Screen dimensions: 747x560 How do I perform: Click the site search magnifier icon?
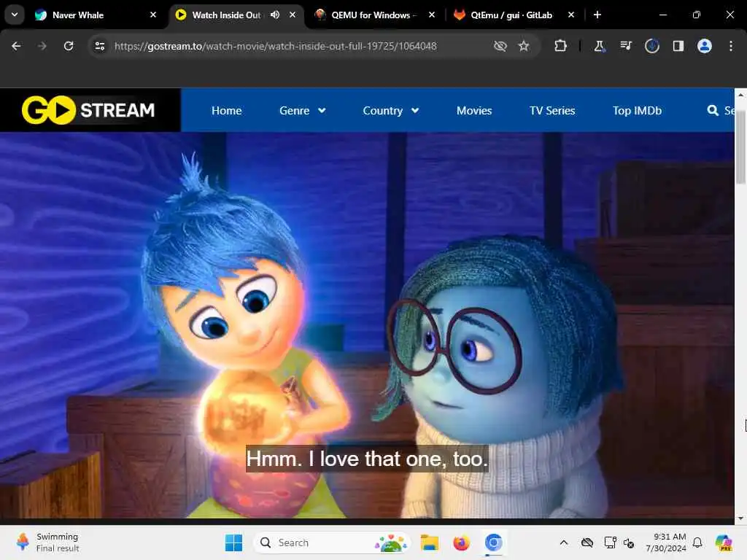click(x=712, y=111)
